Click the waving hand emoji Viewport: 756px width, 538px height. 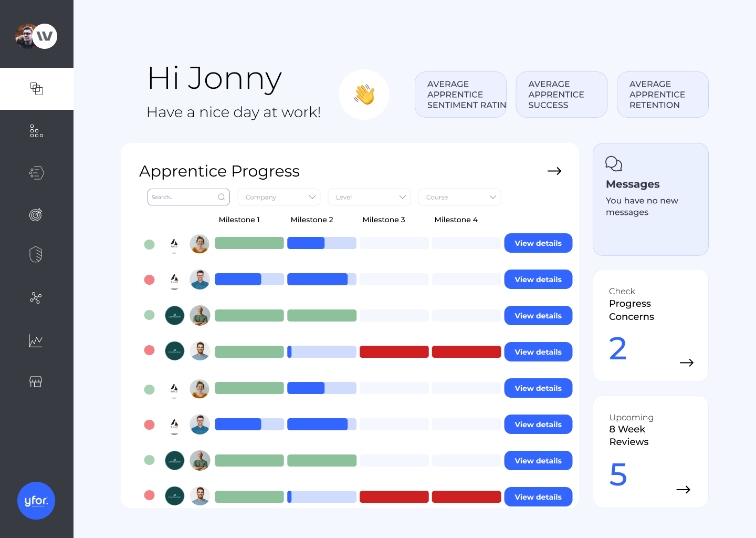(364, 94)
